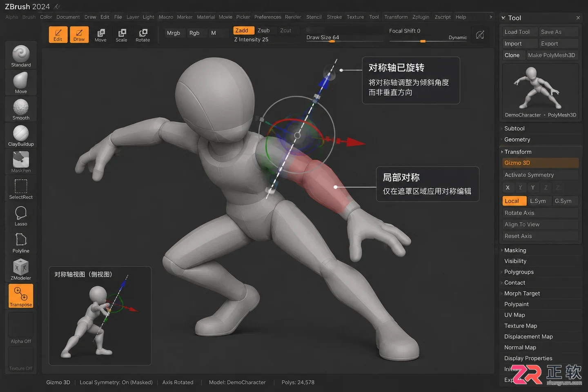Open the Texture Off slot
Image resolution: width=588 pixels, height=392 pixels.
click(21, 359)
